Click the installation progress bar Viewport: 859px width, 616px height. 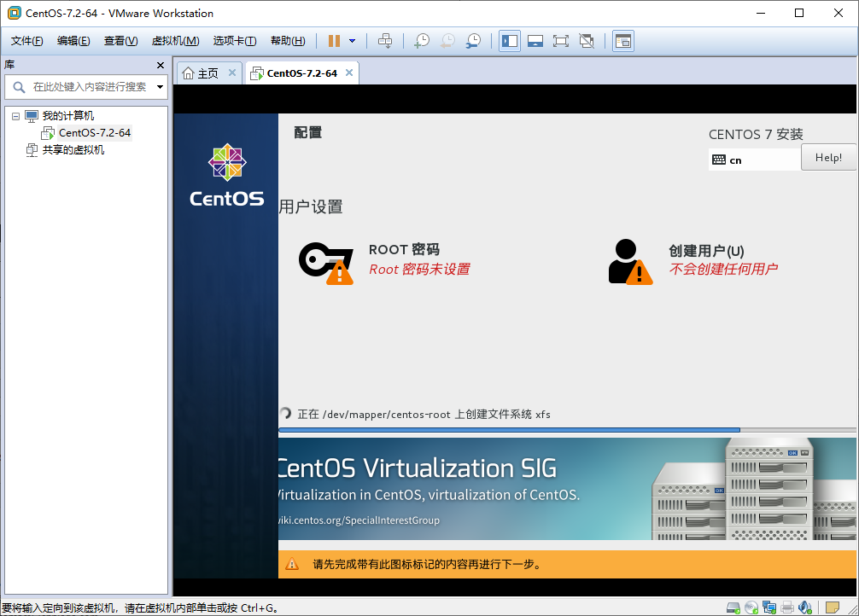567,430
